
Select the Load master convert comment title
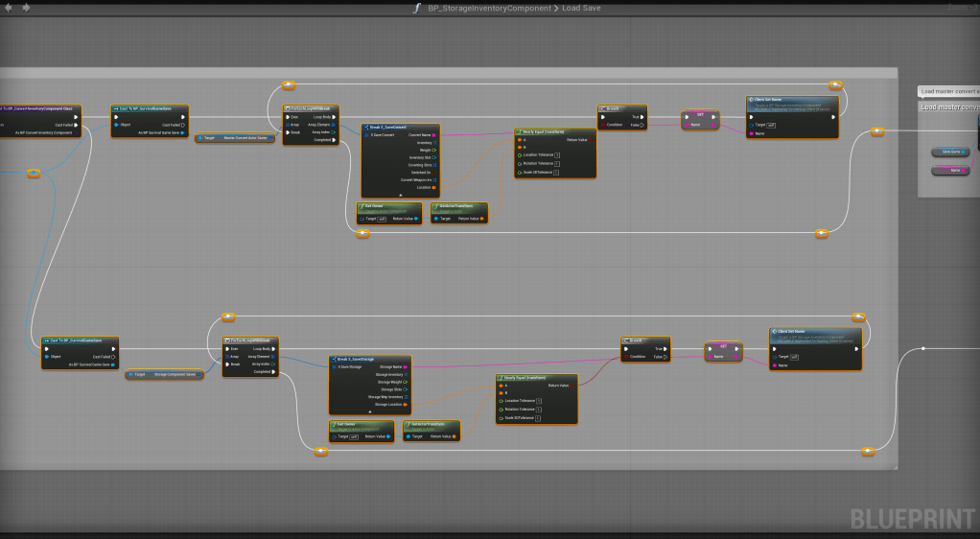click(949, 106)
